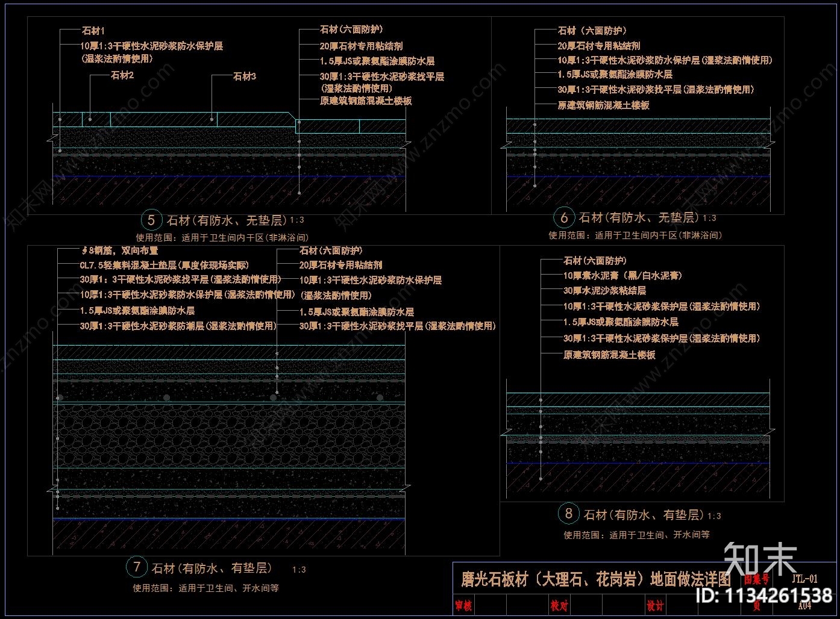This screenshot has height=619, width=840.
Task: Click '石材(六面防护)' label in detail 5
Action: pos(351,29)
